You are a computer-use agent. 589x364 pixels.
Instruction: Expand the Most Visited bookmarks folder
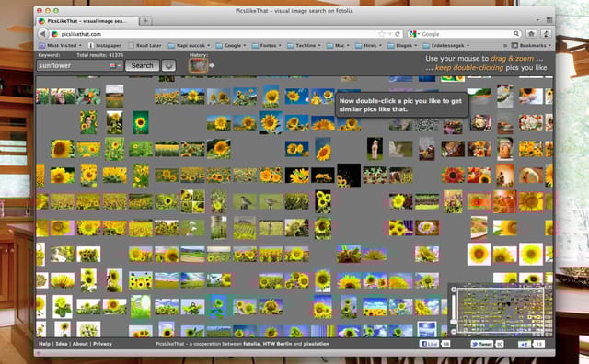[x=62, y=45]
